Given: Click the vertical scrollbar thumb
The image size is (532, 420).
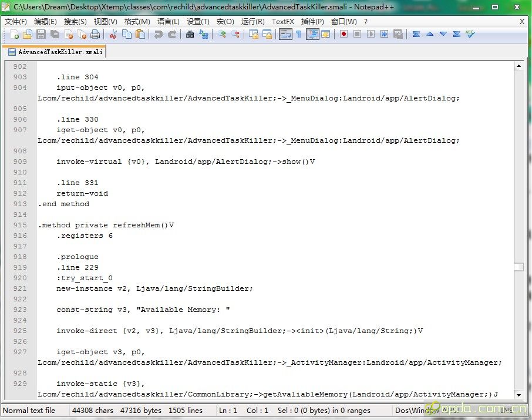Looking at the screenshot, I should pos(518,267).
